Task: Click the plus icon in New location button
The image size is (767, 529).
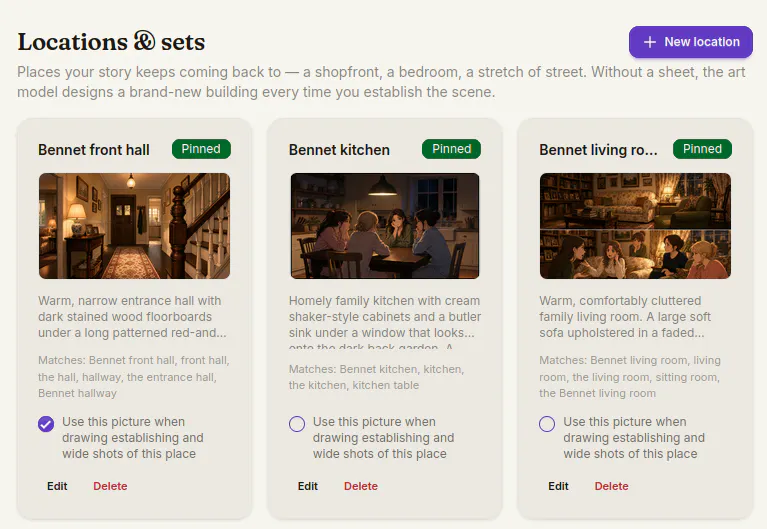Action: 650,42
